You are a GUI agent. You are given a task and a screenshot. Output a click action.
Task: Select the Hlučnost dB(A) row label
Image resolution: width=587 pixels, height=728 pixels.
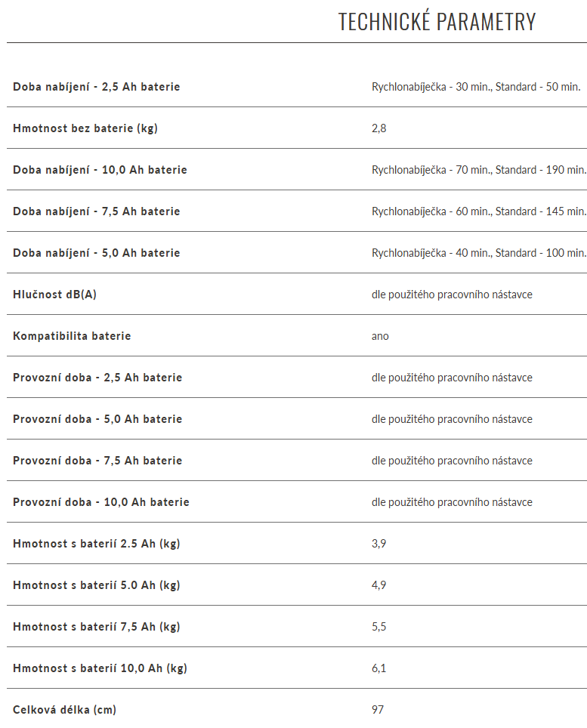click(x=54, y=295)
